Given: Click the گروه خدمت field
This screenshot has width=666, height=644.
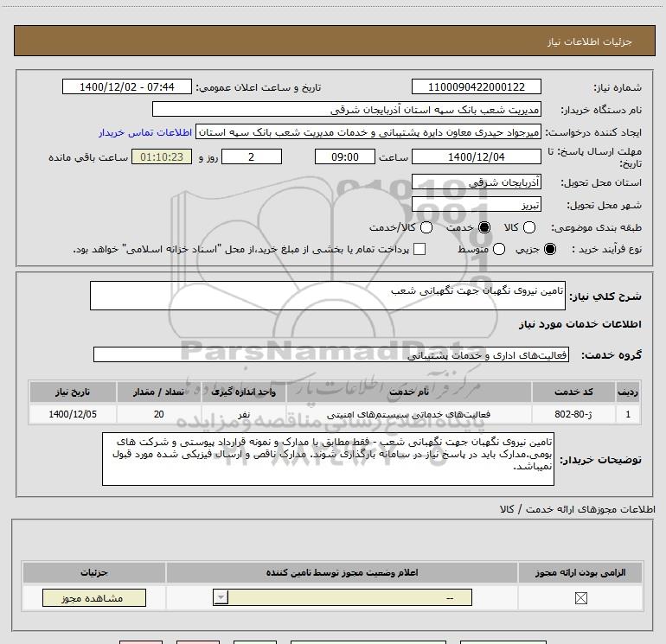Looking at the screenshot, I should tap(331, 354).
